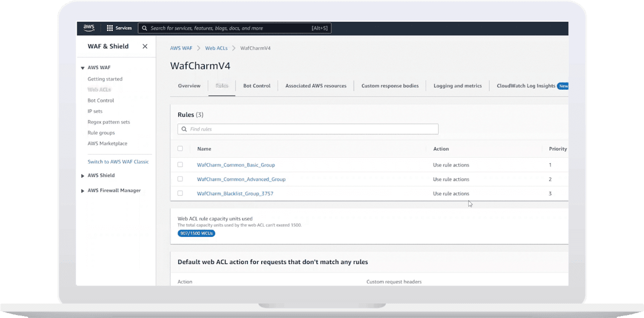The height and width of the screenshot is (318, 644).
Task: Go to Associated AWS resources tab
Action: tap(316, 86)
